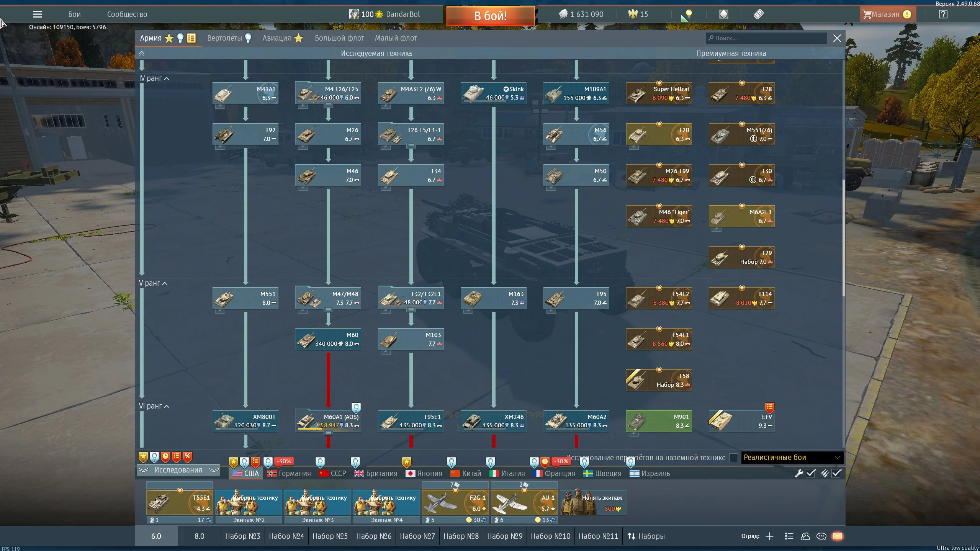Click the research tree vertical scrollbar
The width and height of the screenshot is (980, 551).
coord(843,237)
